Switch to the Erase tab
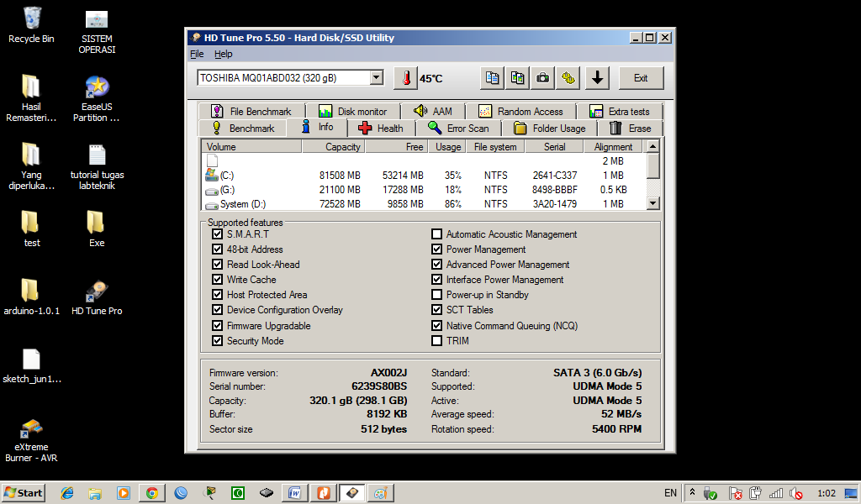This screenshot has width=861, height=504. pos(631,129)
